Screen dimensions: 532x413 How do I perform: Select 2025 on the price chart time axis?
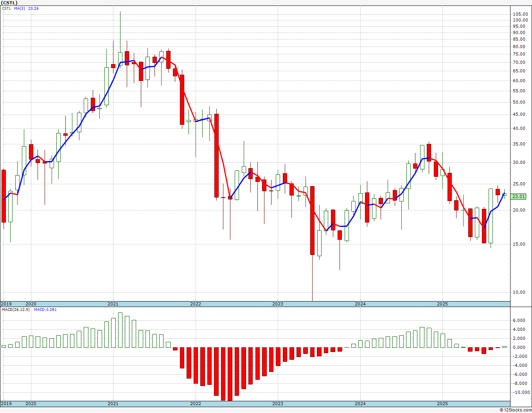pos(442,304)
